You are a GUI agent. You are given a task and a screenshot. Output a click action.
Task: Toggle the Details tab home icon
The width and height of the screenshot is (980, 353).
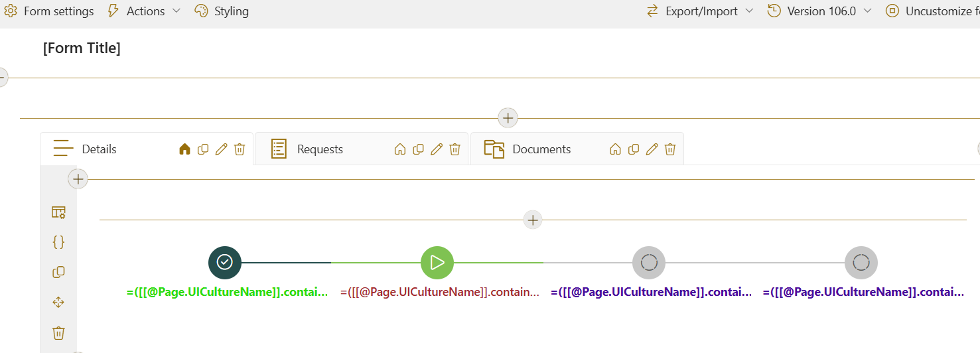(x=184, y=149)
